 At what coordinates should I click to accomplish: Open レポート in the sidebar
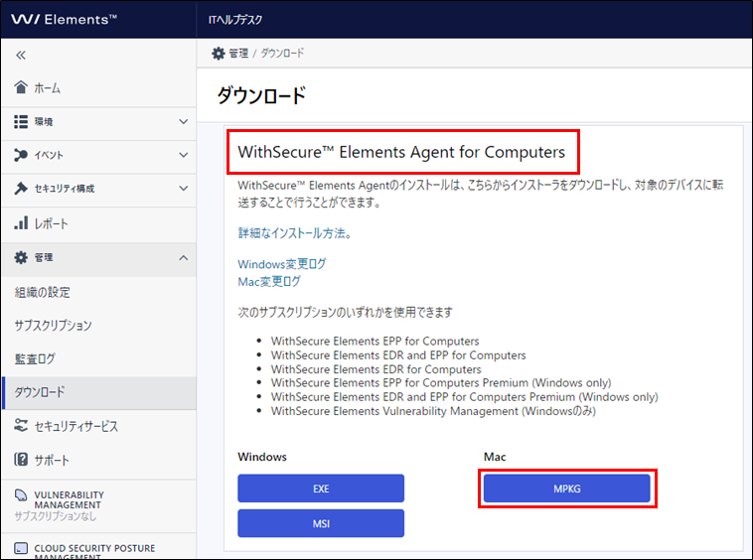tap(98, 223)
